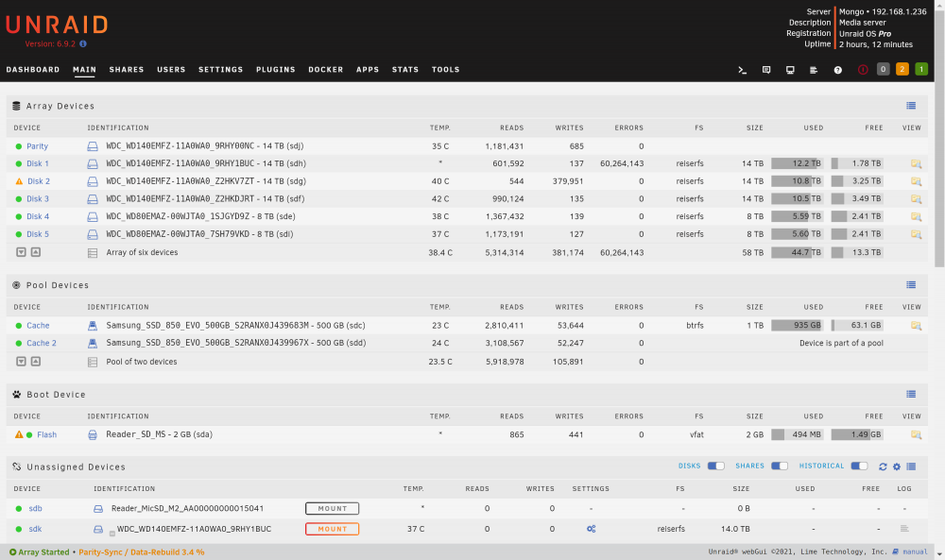Open the Disk 2 link

pos(39,181)
